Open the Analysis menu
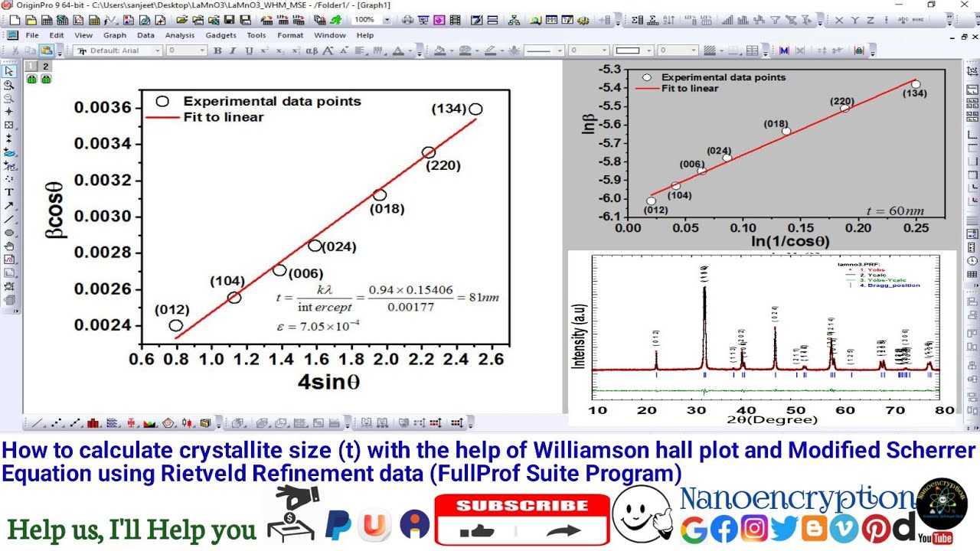Image resolution: width=980 pixels, height=551 pixels. tap(180, 35)
